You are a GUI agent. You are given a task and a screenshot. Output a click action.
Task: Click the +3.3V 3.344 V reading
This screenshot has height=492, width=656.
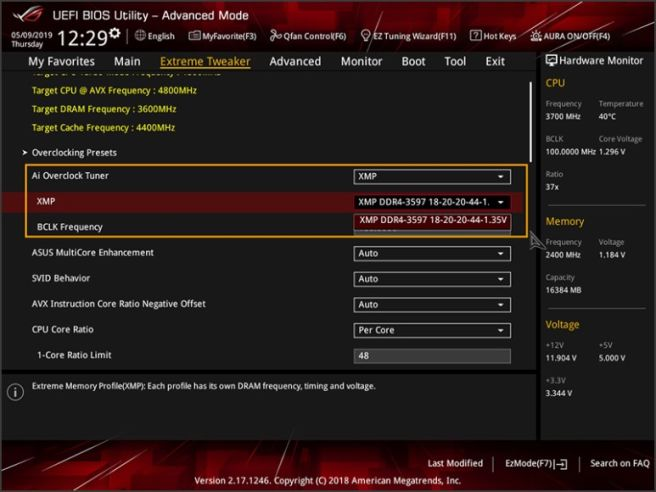(559, 393)
